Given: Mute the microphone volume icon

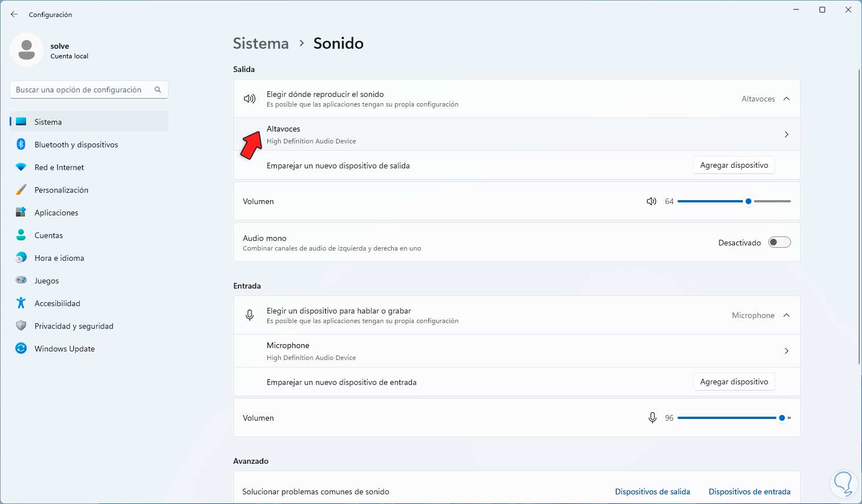Looking at the screenshot, I should tap(653, 418).
